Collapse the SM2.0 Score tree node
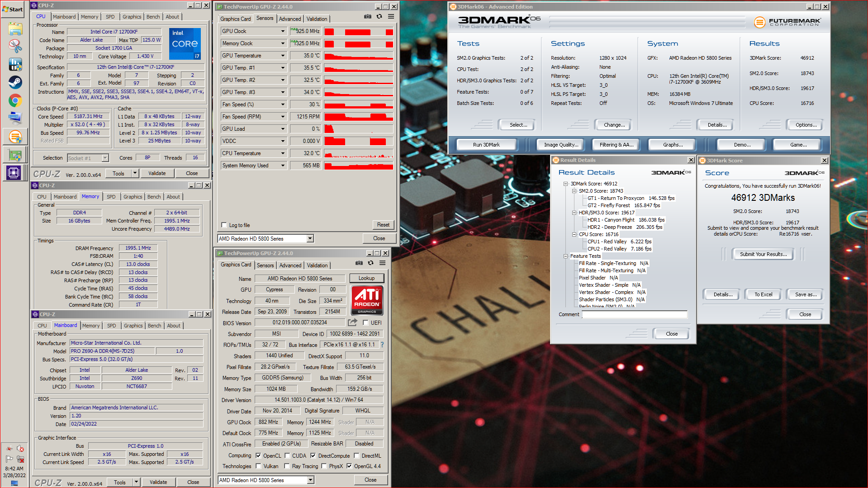Viewport: 868px width, 488px height. [x=574, y=191]
